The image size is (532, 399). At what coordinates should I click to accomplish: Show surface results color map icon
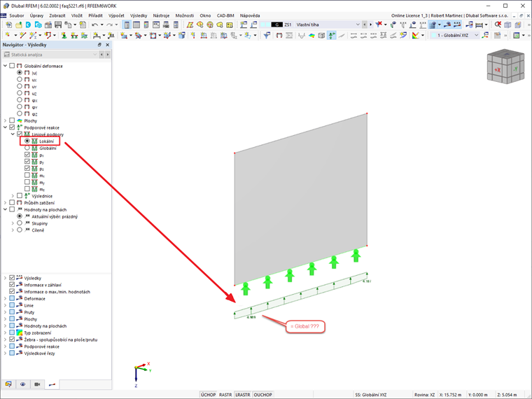311,35
